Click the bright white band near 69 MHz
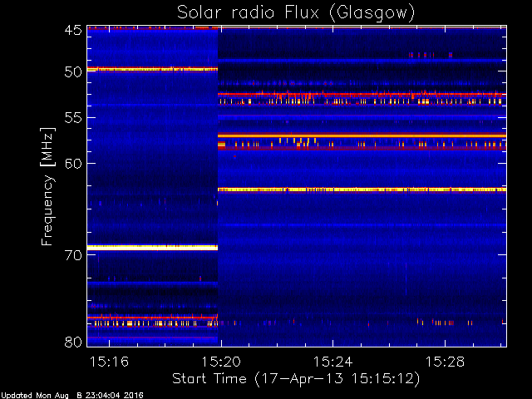This screenshot has height=399, width=532. [152, 248]
